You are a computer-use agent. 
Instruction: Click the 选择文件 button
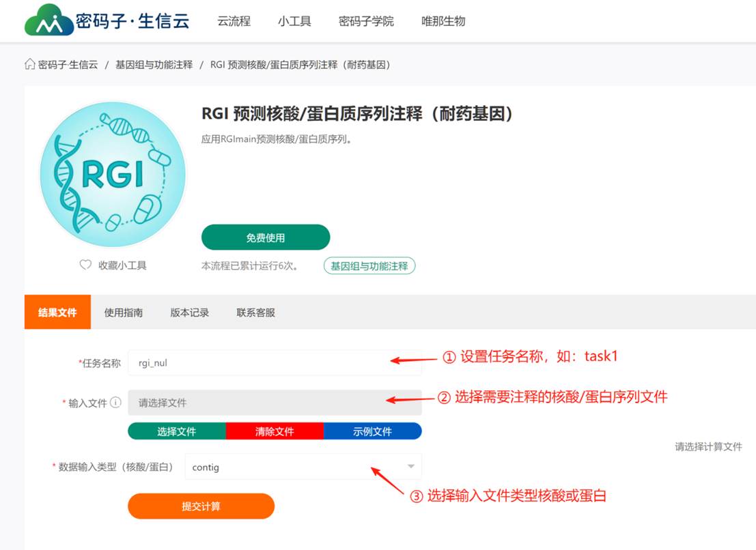[x=177, y=431]
